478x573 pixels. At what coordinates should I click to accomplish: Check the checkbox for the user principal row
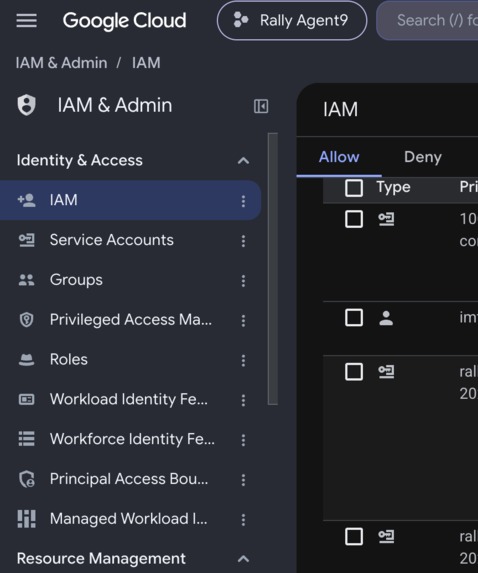point(354,317)
